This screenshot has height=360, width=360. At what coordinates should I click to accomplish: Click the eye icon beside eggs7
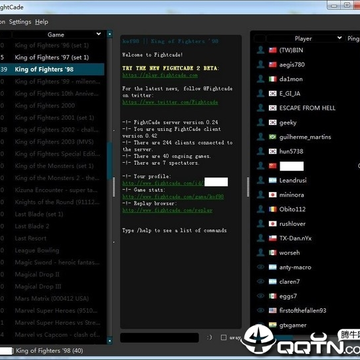point(261,296)
